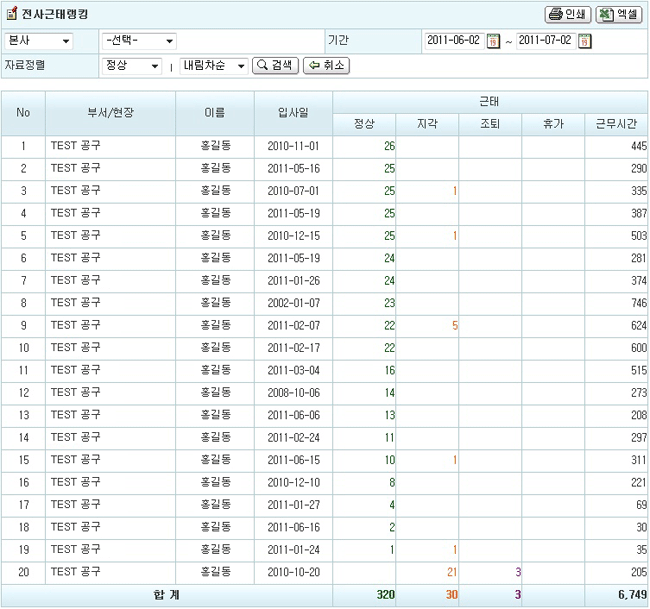The height and width of the screenshot is (609, 650).
Task: Click the end date field 2011-07-02
Action: point(546,40)
